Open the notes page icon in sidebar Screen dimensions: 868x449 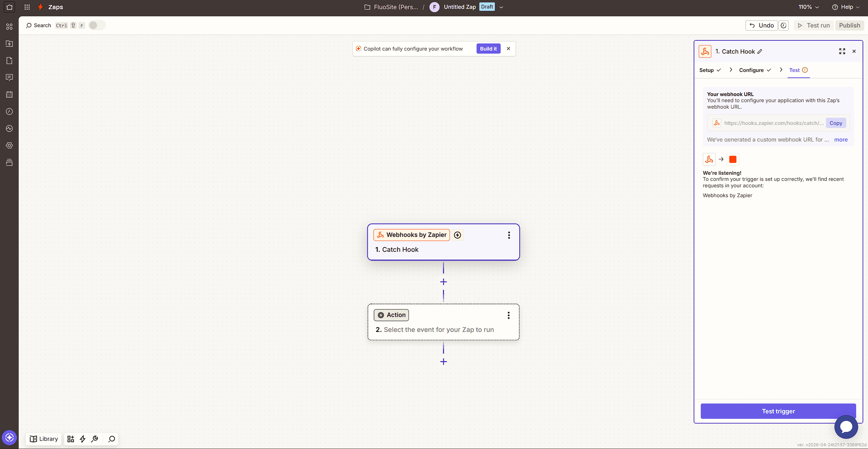[x=9, y=60]
